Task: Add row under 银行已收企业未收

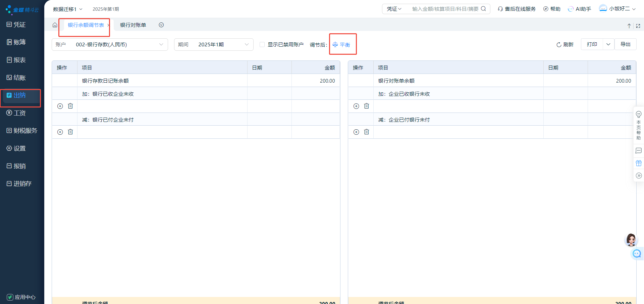Action: click(x=60, y=106)
